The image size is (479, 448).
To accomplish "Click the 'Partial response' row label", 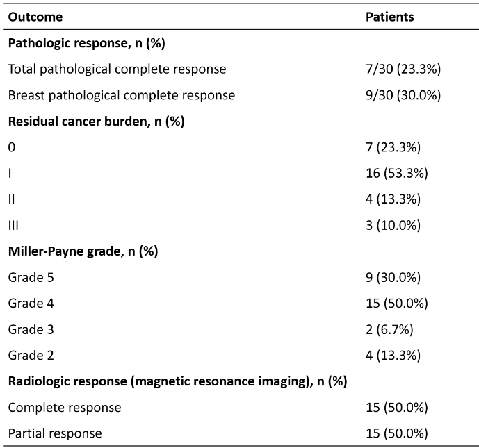I will (55, 433).
